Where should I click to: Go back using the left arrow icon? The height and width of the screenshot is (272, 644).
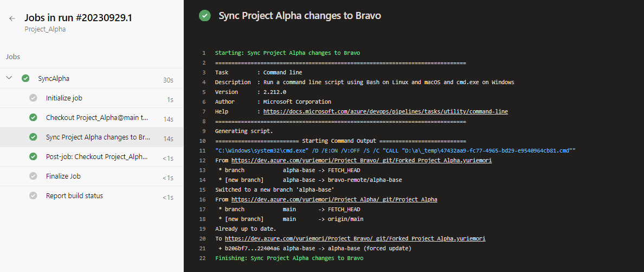[x=12, y=18]
